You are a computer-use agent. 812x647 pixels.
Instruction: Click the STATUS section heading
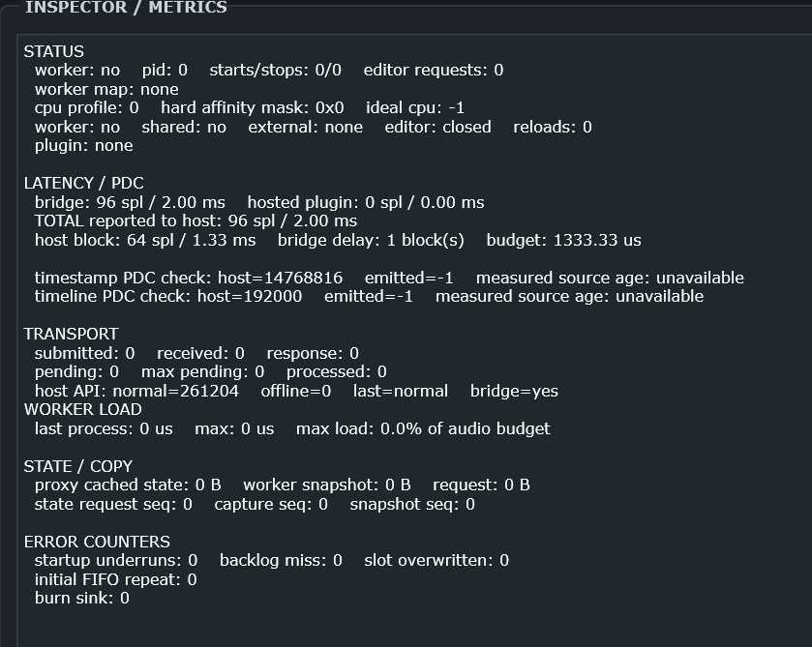coord(54,51)
